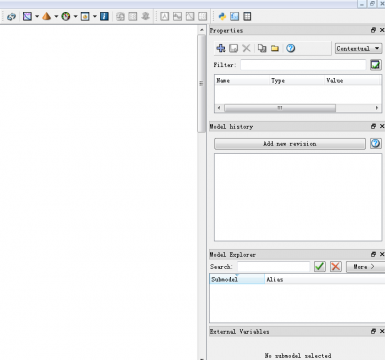Click the blue info icon in toolbar
Screen dimensions: 385x360
point(104,16)
